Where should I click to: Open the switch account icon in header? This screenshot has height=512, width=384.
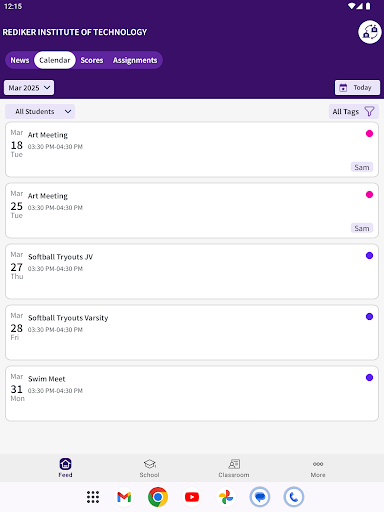tap(370, 32)
